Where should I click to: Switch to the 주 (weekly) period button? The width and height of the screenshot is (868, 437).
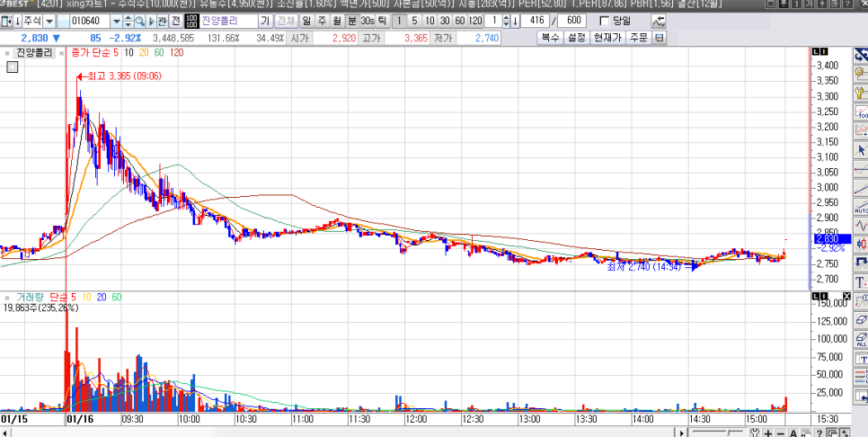tap(322, 22)
